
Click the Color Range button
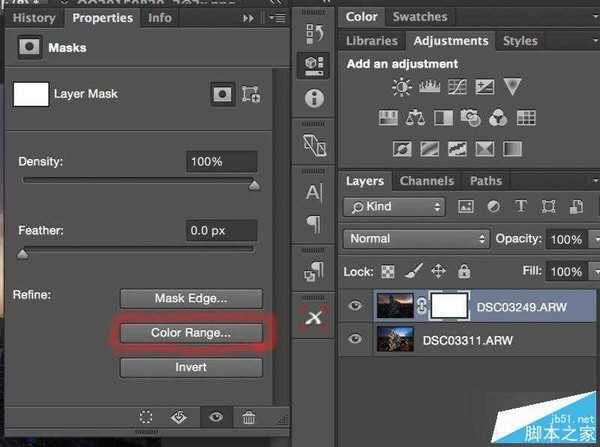click(191, 332)
